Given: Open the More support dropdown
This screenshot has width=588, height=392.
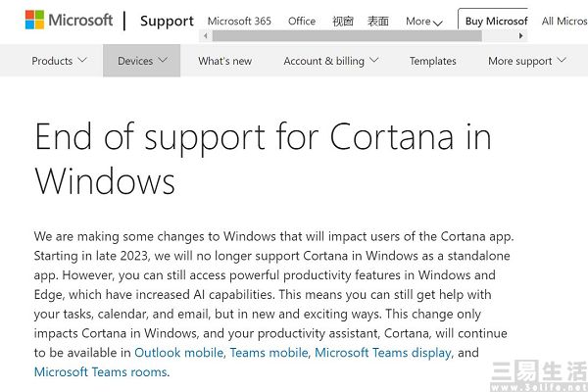Looking at the screenshot, I should [x=527, y=61].
